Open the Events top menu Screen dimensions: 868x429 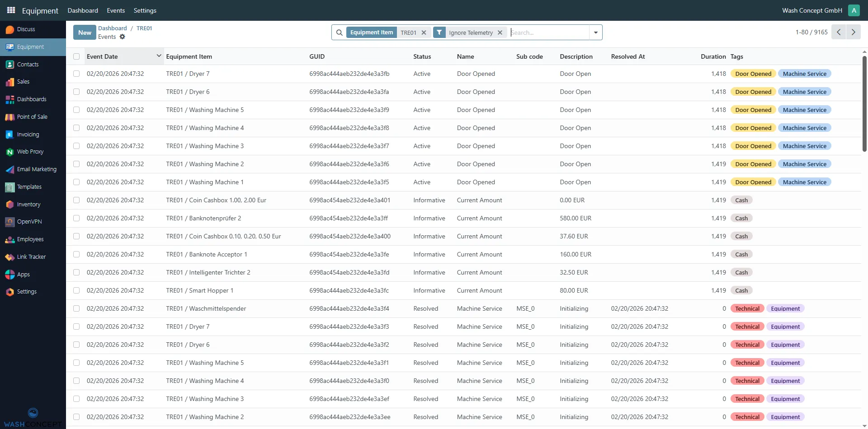pos(116,10)
